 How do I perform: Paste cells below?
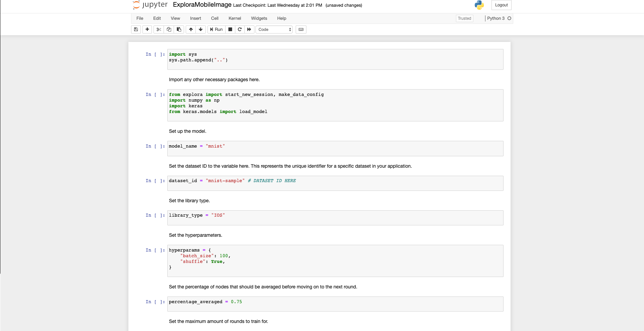[179, 30]
